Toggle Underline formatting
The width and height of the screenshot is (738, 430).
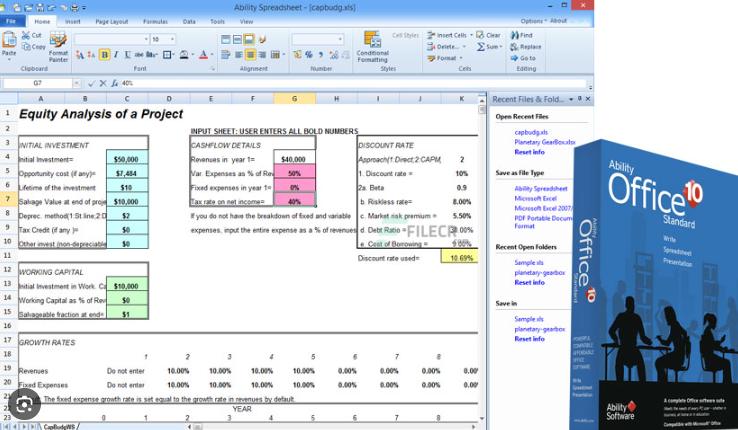click(128, 55)
